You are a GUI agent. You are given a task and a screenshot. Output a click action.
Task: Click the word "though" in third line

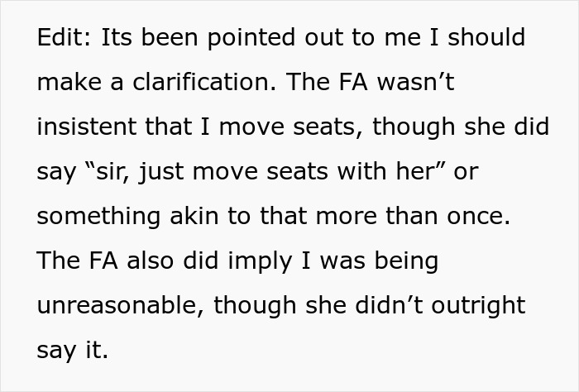pos(414,127)
